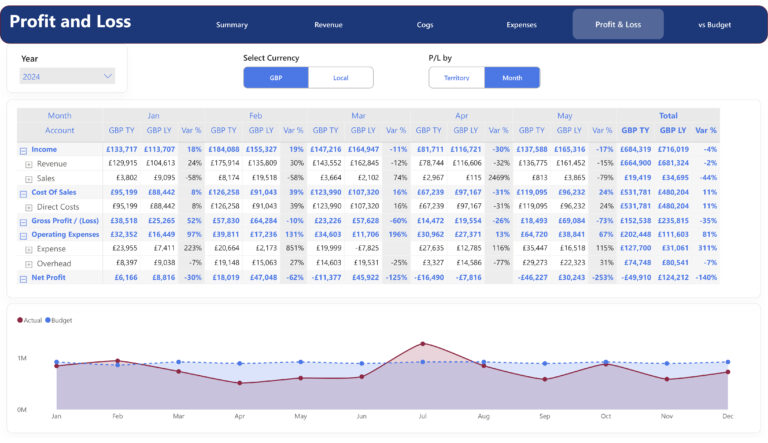Collapse the Cost Of Sales group
This screenshot has height=443, width=768.
pyautogui.click(x=23, y=192)
